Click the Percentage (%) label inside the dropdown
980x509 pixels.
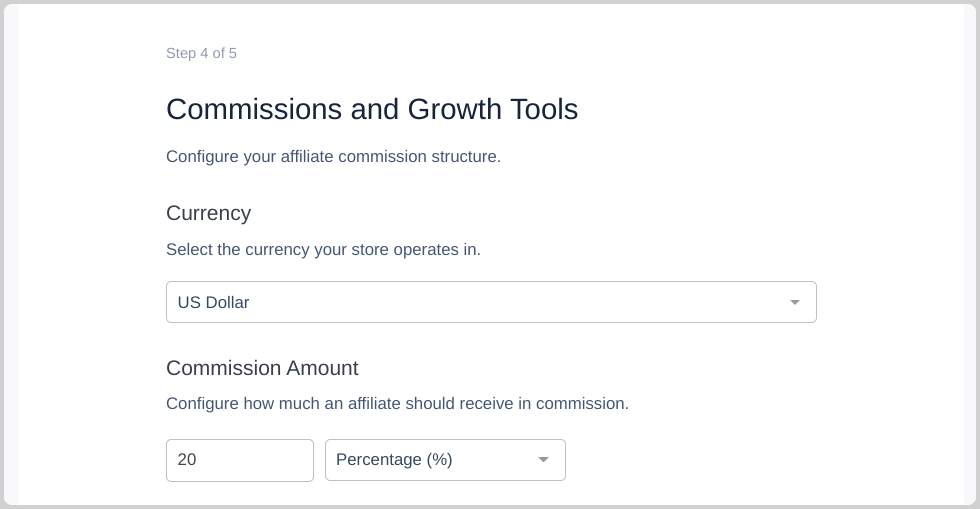pyautogui.click(x=394, y=460)
